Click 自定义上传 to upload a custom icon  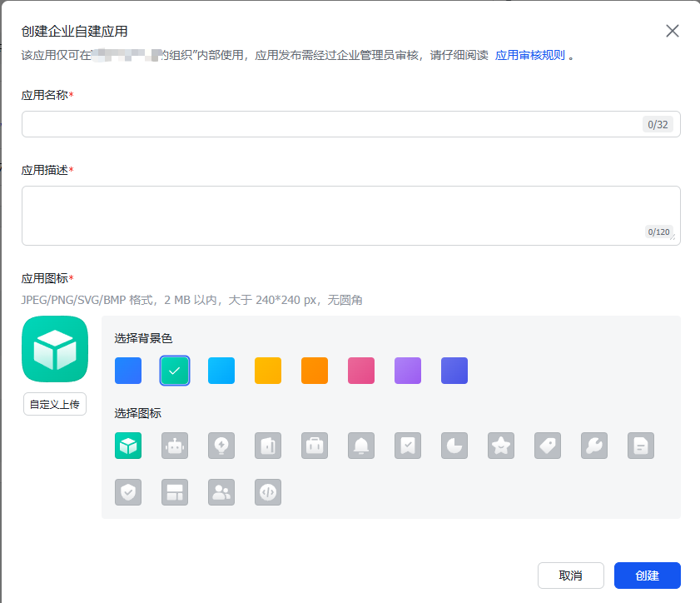tap(54, 404)
